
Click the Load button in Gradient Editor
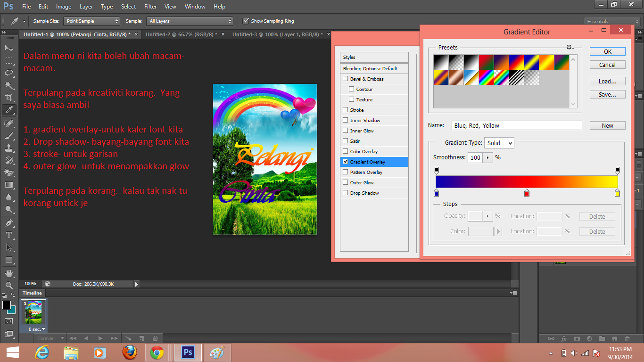click(607, 81)
